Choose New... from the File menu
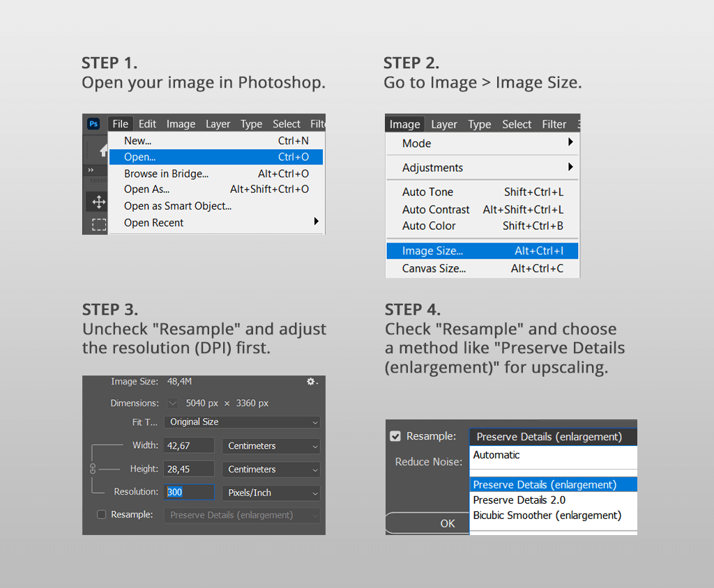The width and height of the screenshot is (714, 588). [x=216, y=141]
